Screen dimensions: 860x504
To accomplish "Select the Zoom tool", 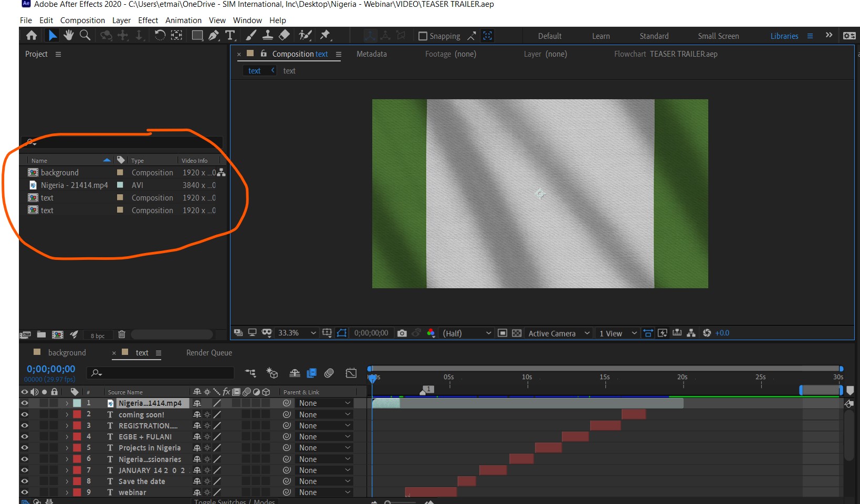I will coord(85,36).
